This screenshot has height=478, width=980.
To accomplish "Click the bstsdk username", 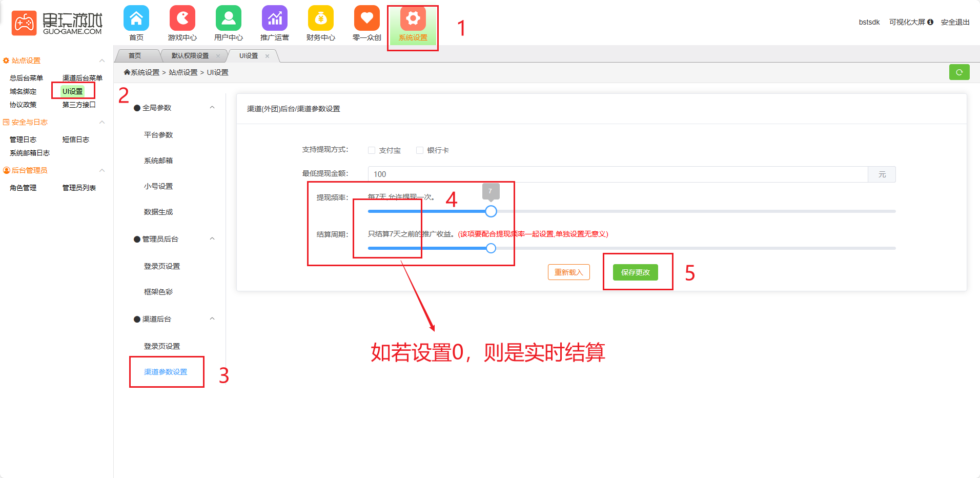I will pos(869,22).
